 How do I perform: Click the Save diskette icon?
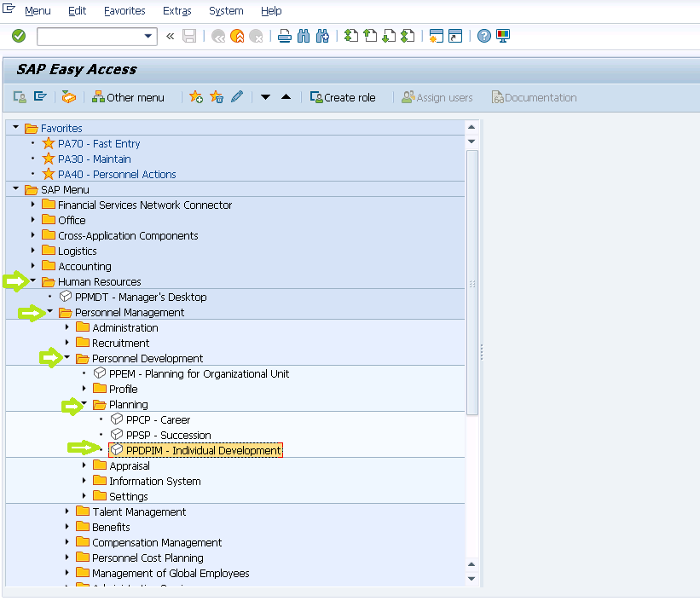point(189,36)
